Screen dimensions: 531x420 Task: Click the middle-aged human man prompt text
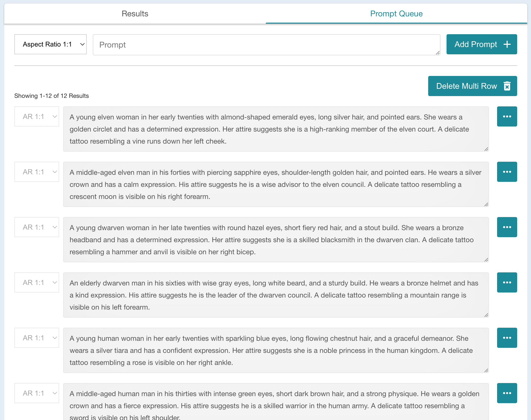coord(276,402)
